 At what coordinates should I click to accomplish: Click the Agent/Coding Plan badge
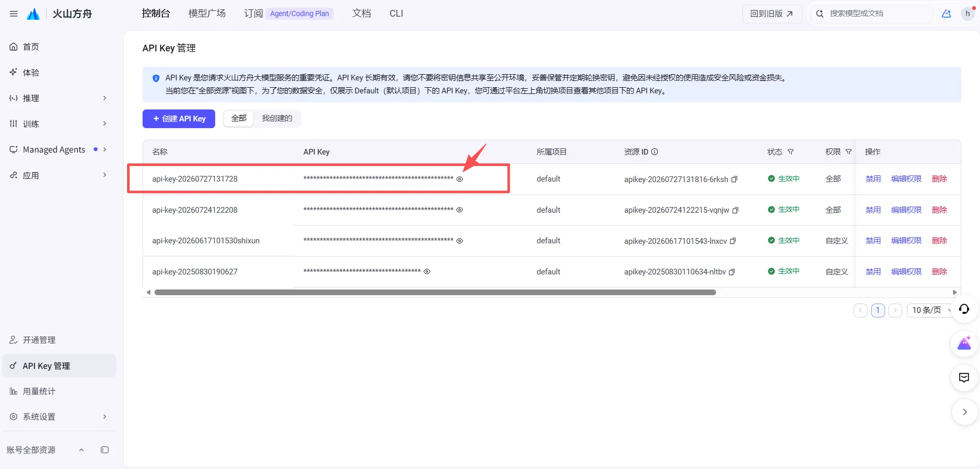(300, 14)
